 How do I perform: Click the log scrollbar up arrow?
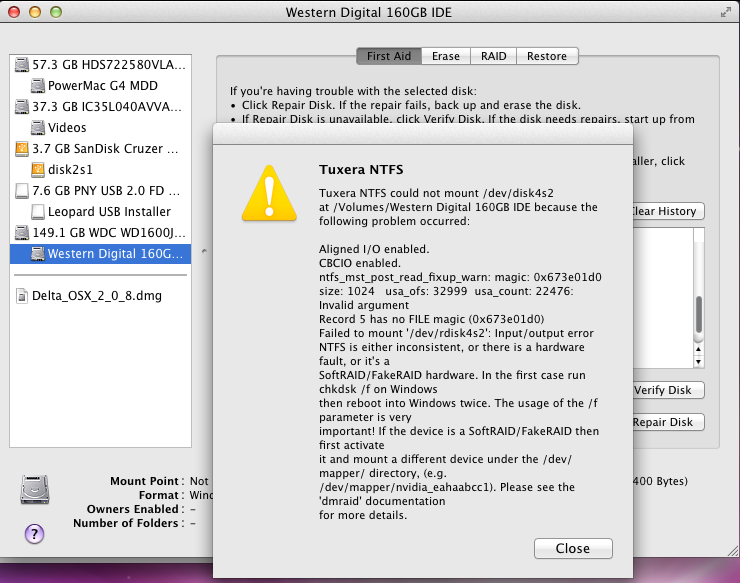698,349
